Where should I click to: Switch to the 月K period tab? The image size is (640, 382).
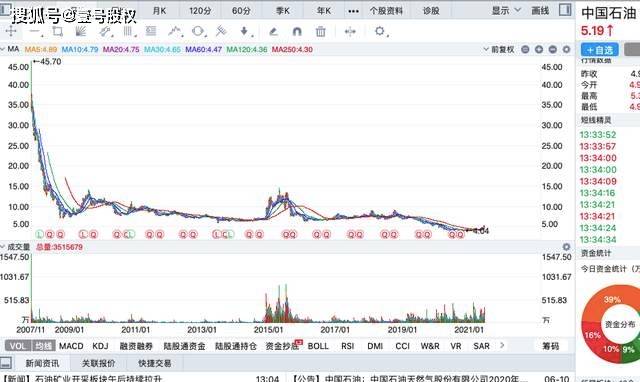(159, 11)
